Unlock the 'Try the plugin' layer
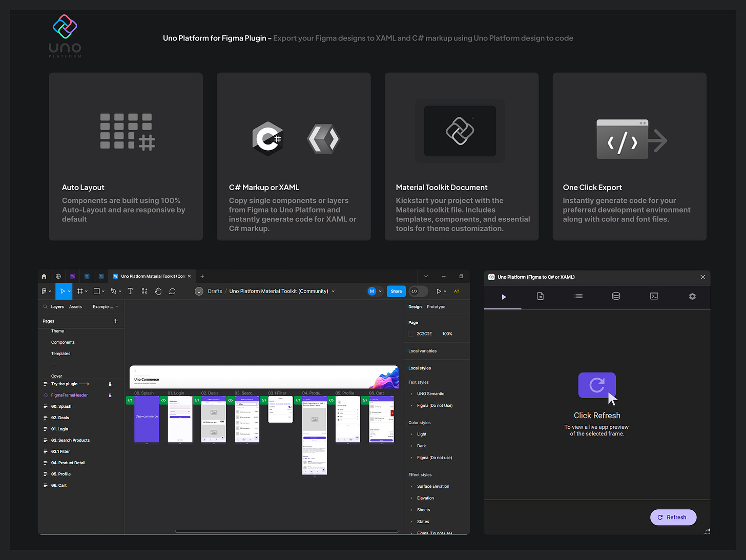The width and height of the screenshot is (746, 560). pos(110,384)
